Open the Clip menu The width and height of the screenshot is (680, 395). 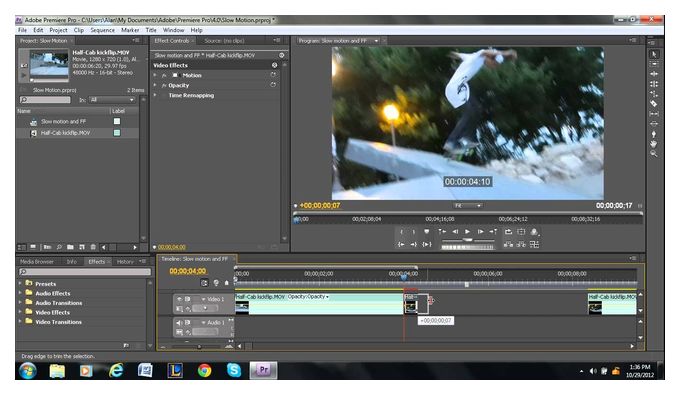point(78,30)
